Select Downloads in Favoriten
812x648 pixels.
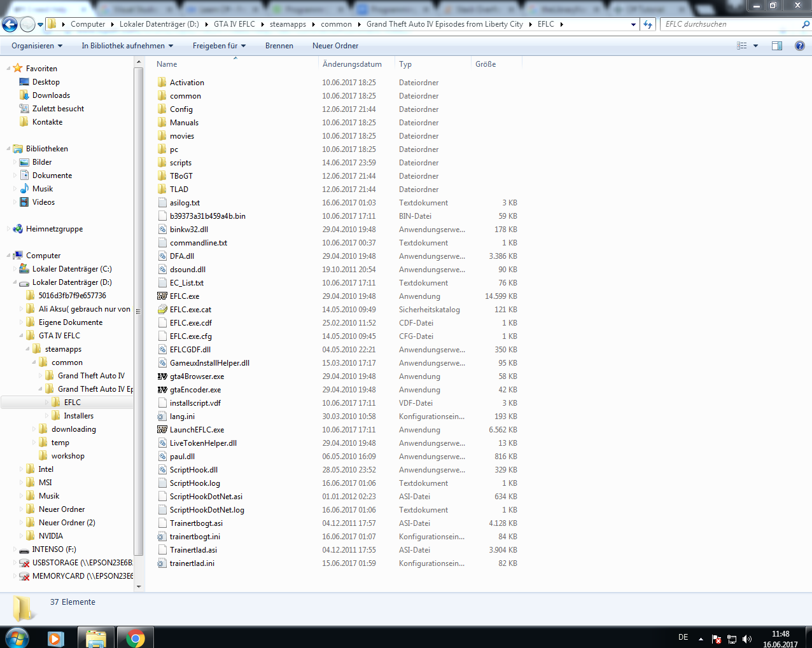[x=51, y=95]
